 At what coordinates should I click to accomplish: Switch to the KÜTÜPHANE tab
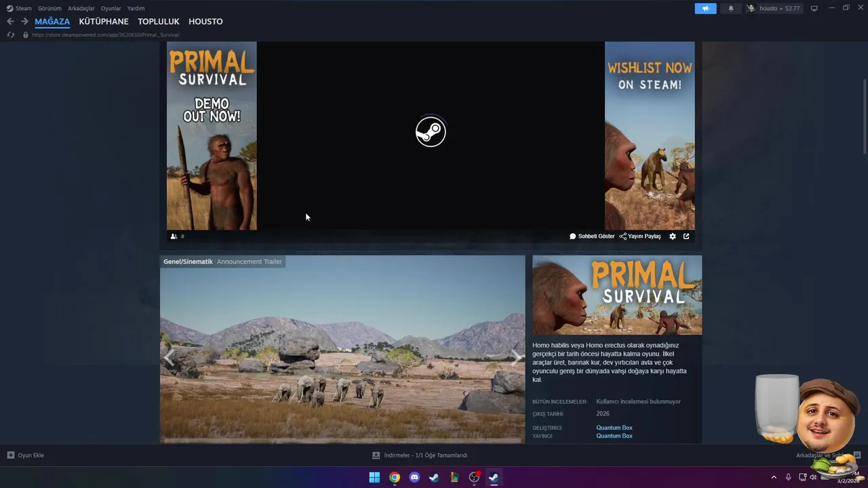[104, 22]
